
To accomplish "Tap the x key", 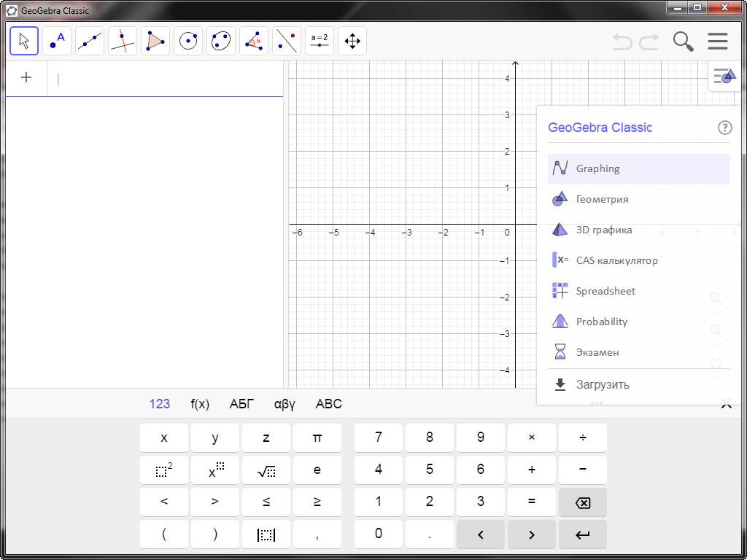I will pyautogui.click(x=164, y=437).
